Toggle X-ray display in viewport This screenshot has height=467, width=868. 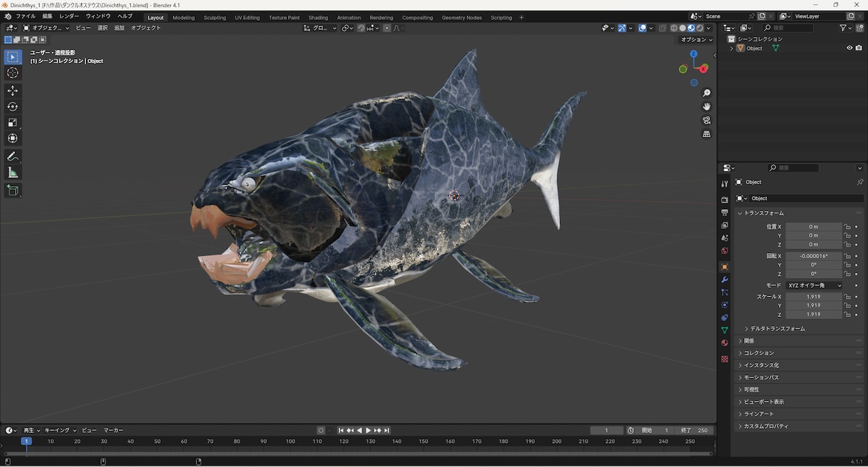[662, 28]
